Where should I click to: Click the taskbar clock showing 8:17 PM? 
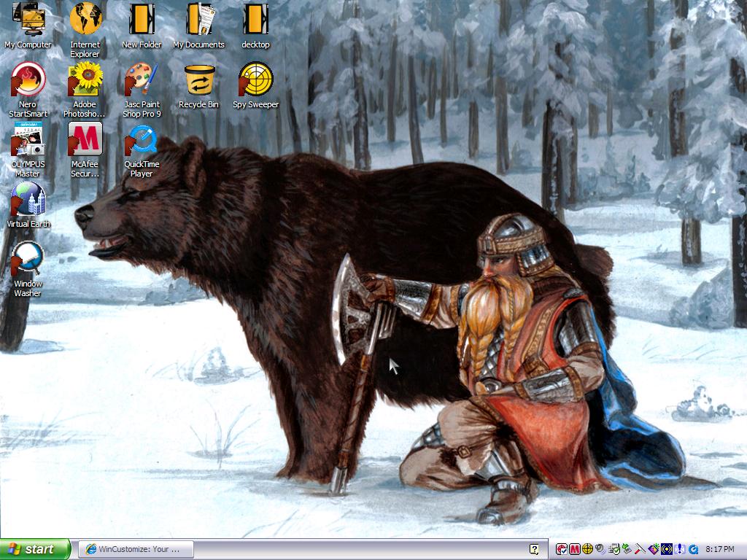(720, 549)
